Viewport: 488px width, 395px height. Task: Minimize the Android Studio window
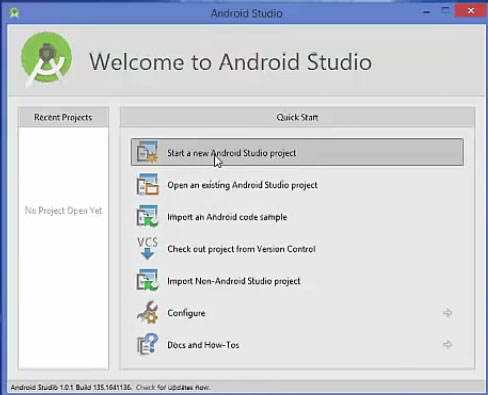pos(426,12)
